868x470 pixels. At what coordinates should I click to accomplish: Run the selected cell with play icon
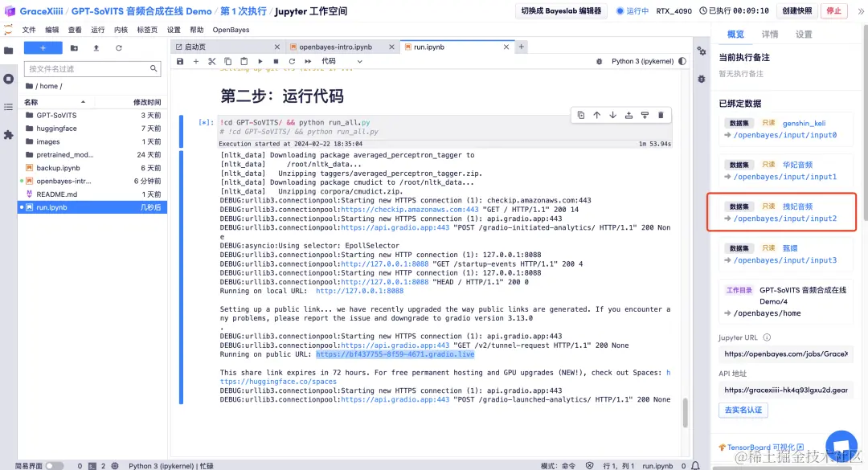coord(260,61)
